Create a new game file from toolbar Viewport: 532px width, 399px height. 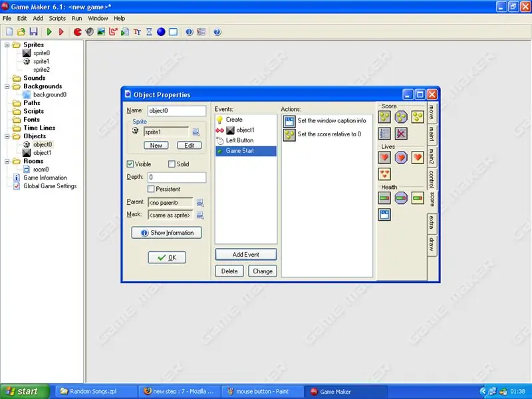[x=9, y=32]
